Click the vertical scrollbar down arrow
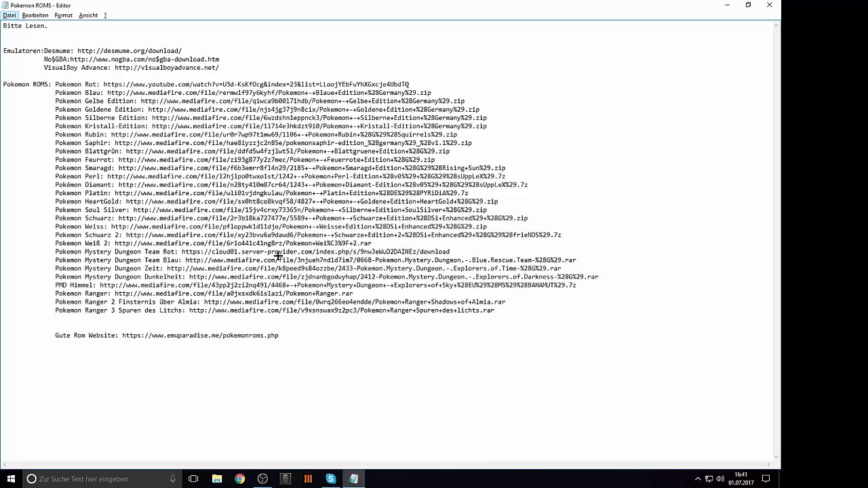This screenshot has height=488, width=868. [776, 456]
